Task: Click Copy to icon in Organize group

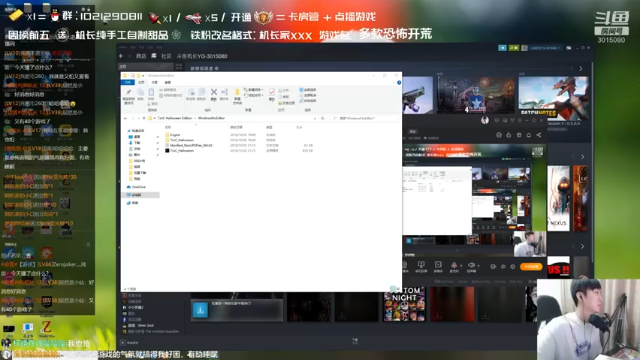Action: 202,95
